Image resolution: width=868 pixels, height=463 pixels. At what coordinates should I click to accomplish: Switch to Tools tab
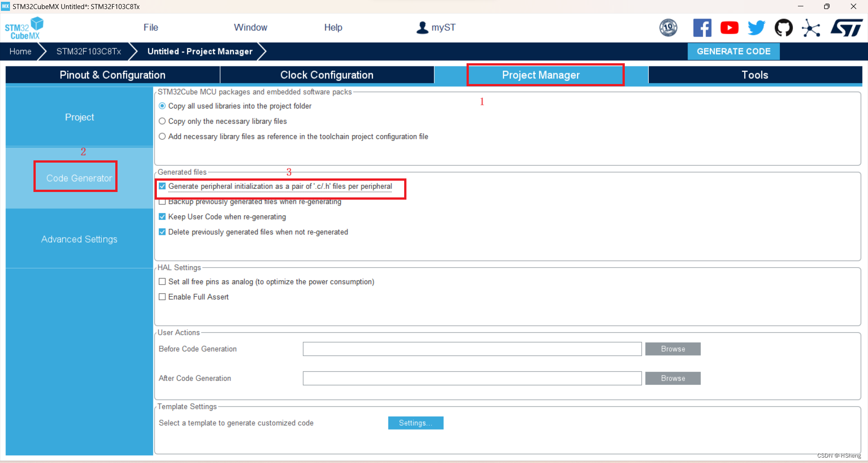point(755,75)
